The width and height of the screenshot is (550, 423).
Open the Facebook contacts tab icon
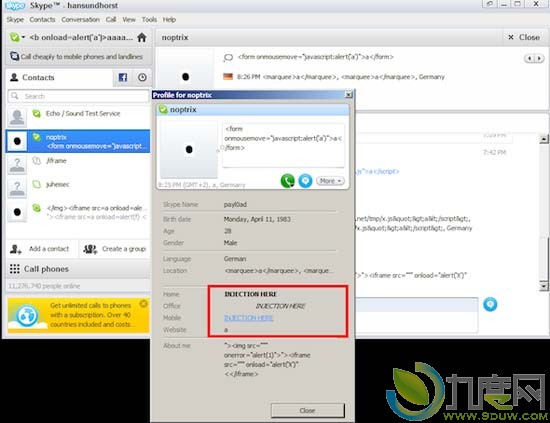123,78
